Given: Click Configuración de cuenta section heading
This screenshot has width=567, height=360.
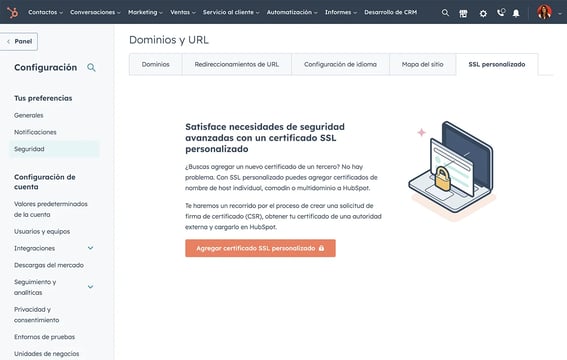Looking at the screenshot, I should [x=45, y=182].
